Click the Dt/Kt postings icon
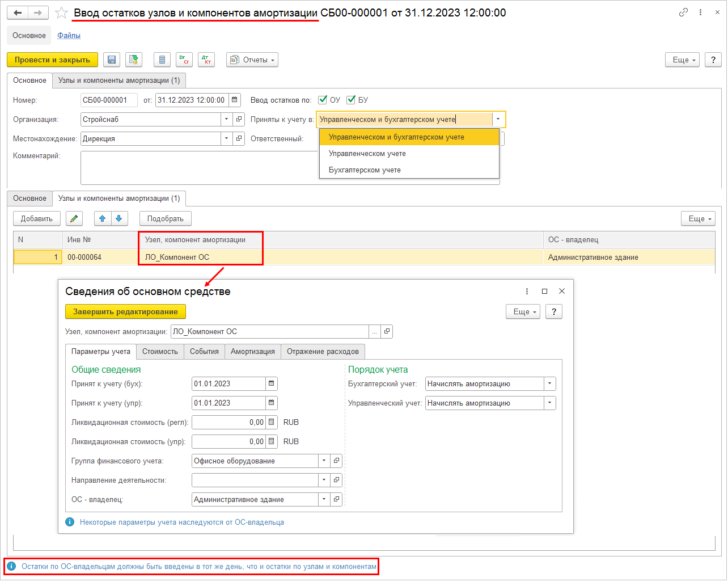Viewport: 728px width, 582px height. pos(206,60)
